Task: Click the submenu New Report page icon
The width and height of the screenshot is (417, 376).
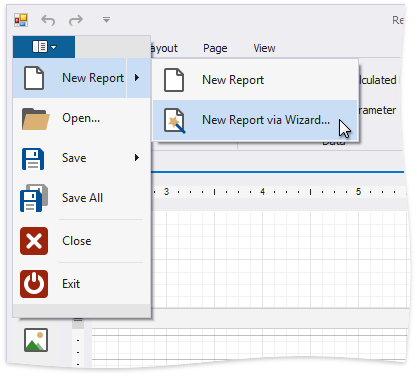Action: [x=174, y=80]
